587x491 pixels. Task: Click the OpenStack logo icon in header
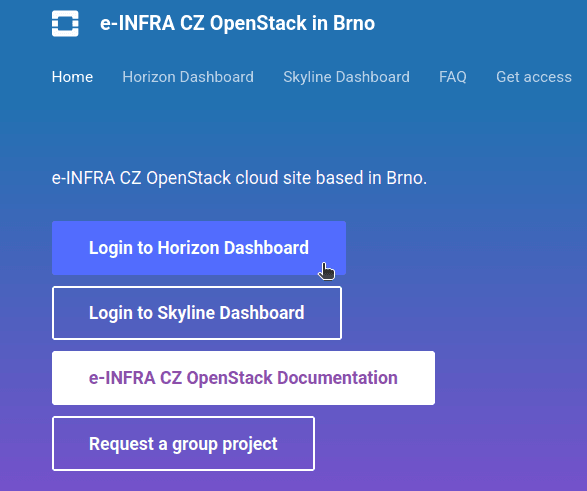point(65,23)
